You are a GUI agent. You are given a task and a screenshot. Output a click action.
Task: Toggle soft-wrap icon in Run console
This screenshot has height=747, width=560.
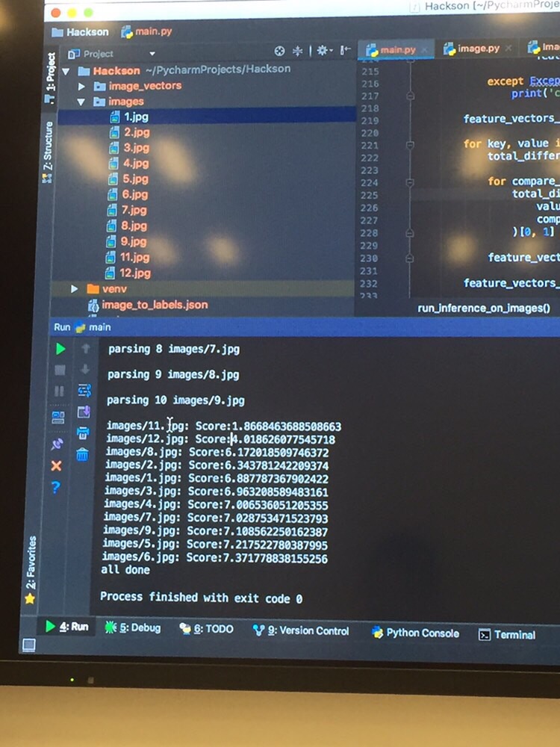pyautogui.click(x=84, y=391)
